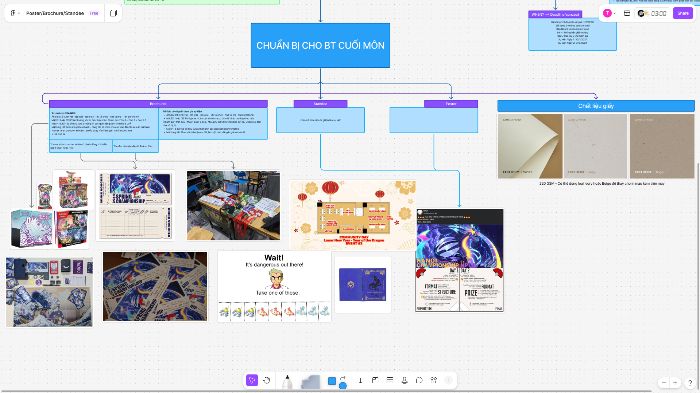The width and height of the screenshot is (700, 393).
Task: Select the Lunar New Year floor plan image
Action: pos(353,214)
